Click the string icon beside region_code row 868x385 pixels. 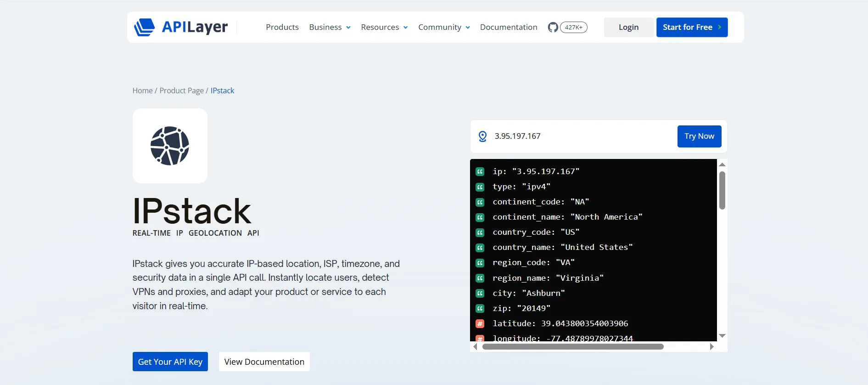pyautogui.click(x=480, y=263)
